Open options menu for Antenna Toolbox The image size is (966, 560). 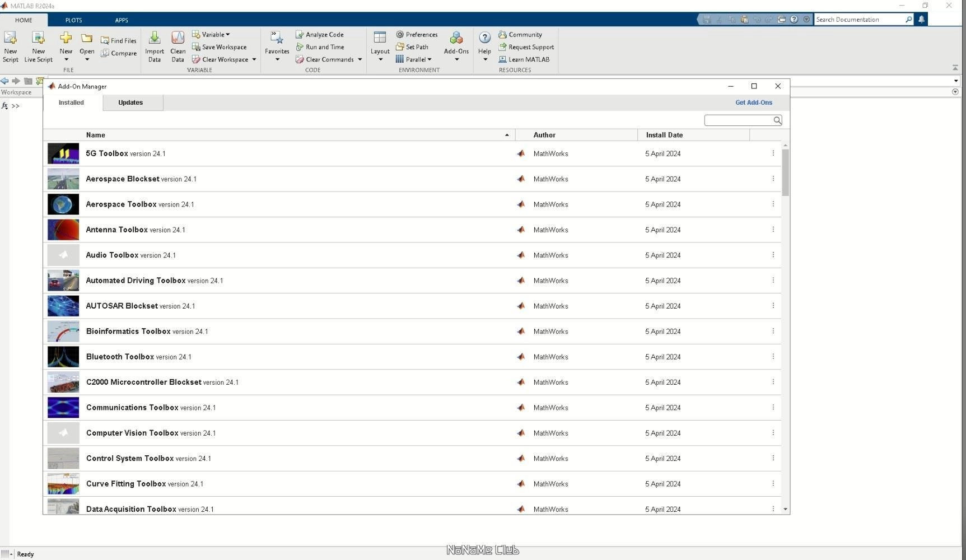(x=773, y=230)
